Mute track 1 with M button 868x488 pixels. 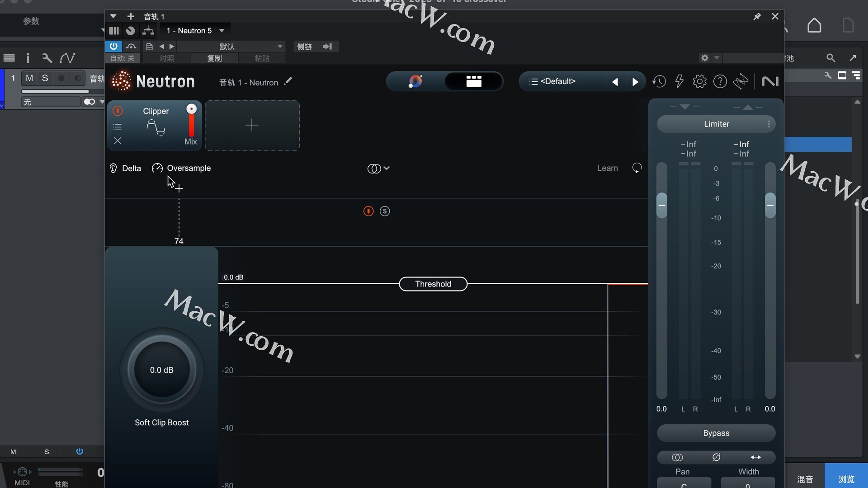tap(29, 78)
